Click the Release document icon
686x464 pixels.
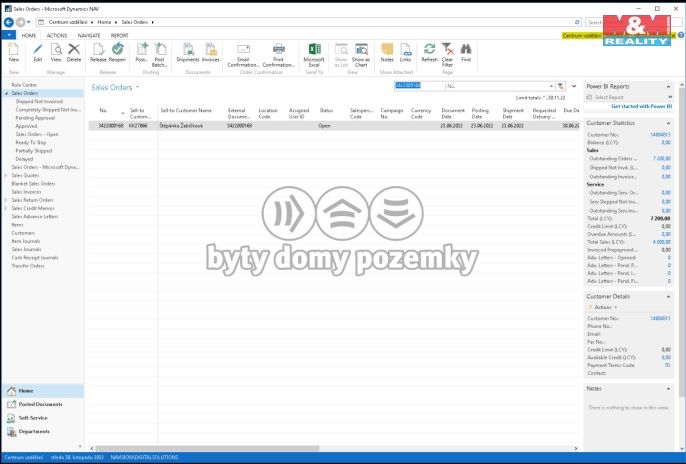[98, 49]
